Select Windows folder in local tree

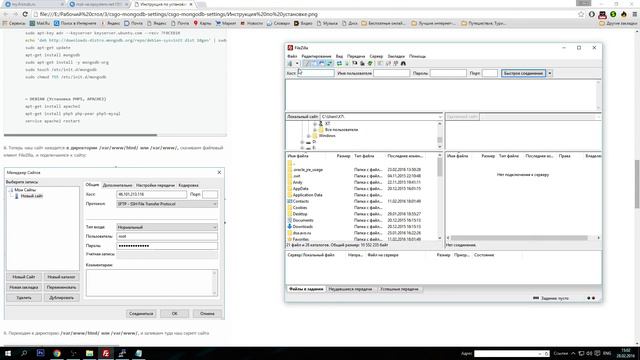coord(327,136)
